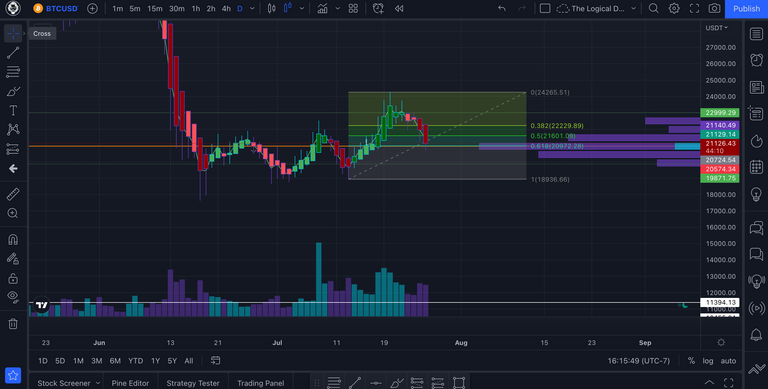Open the Quick Search magnifier
The height and width of the screenshot is (389, 768).
653,8
